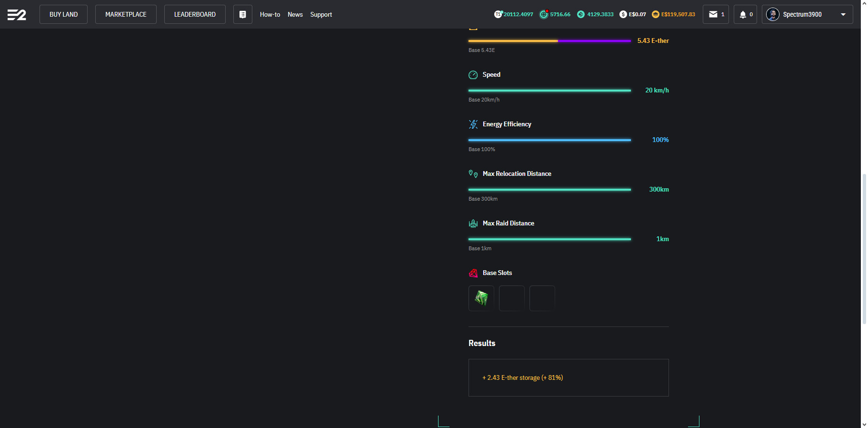Click the document list icon button
This screenshot has height=428, width=868.
click(x=243, y=14)
